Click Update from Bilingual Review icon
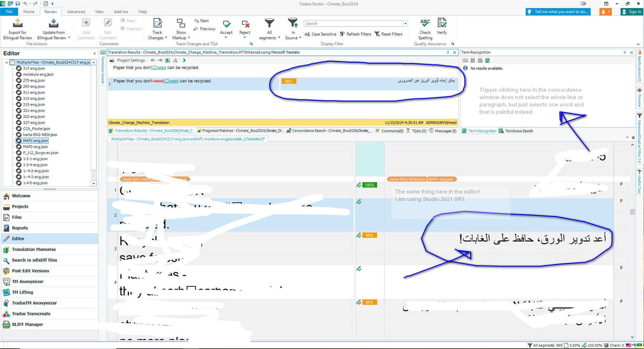Screen dimensions: 644x349 pyautogui.click(x=54, y=23)
